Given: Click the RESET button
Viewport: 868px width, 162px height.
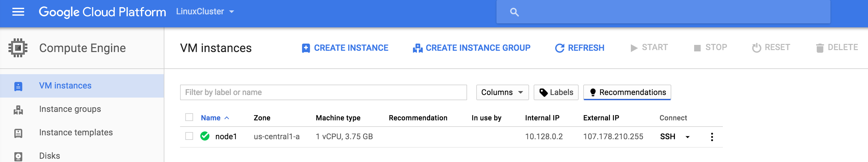Looking at the screenshot, I should point(771,48).
